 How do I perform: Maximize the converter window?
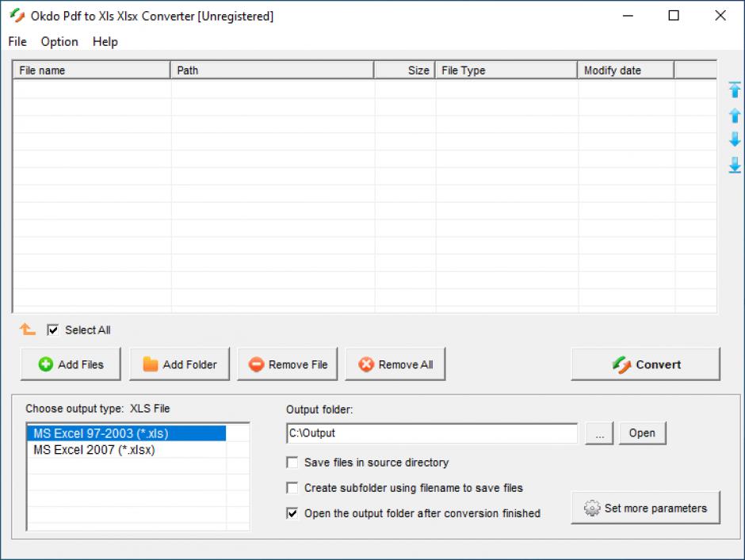674,16
